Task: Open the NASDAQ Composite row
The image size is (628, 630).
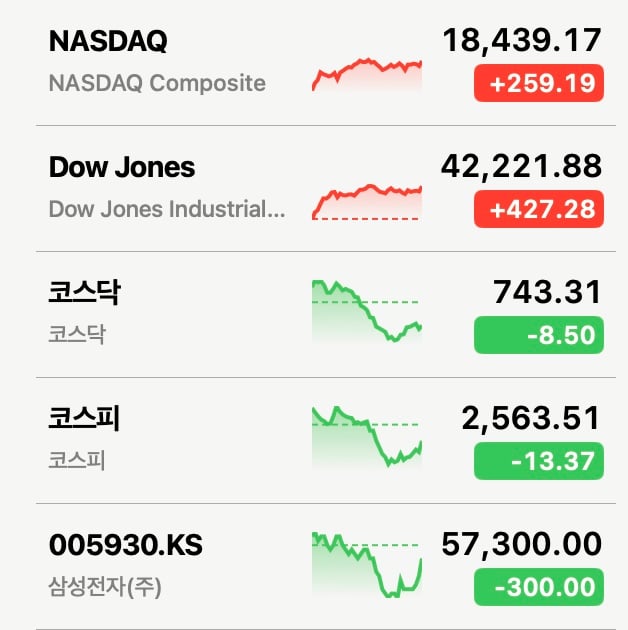Action: coord(325,63)
